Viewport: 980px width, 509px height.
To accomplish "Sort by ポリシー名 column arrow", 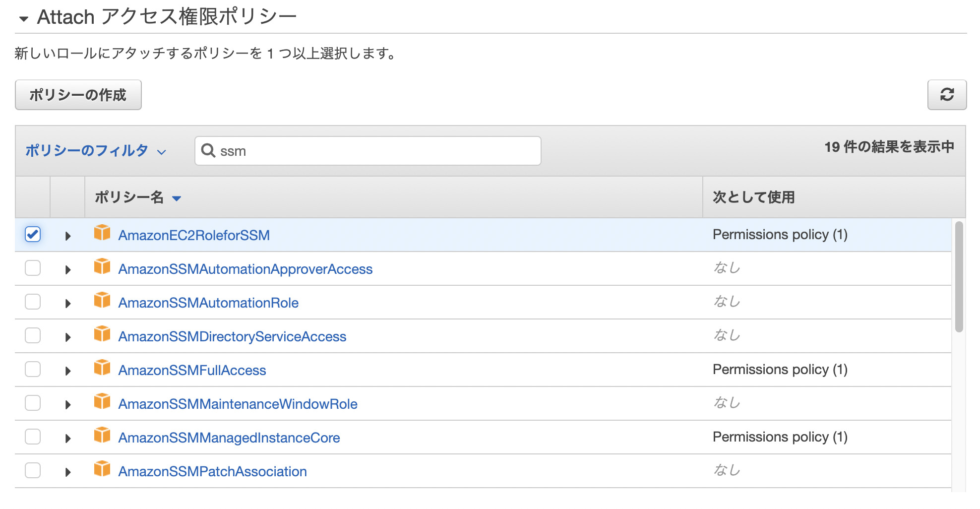I will point(177,198).
